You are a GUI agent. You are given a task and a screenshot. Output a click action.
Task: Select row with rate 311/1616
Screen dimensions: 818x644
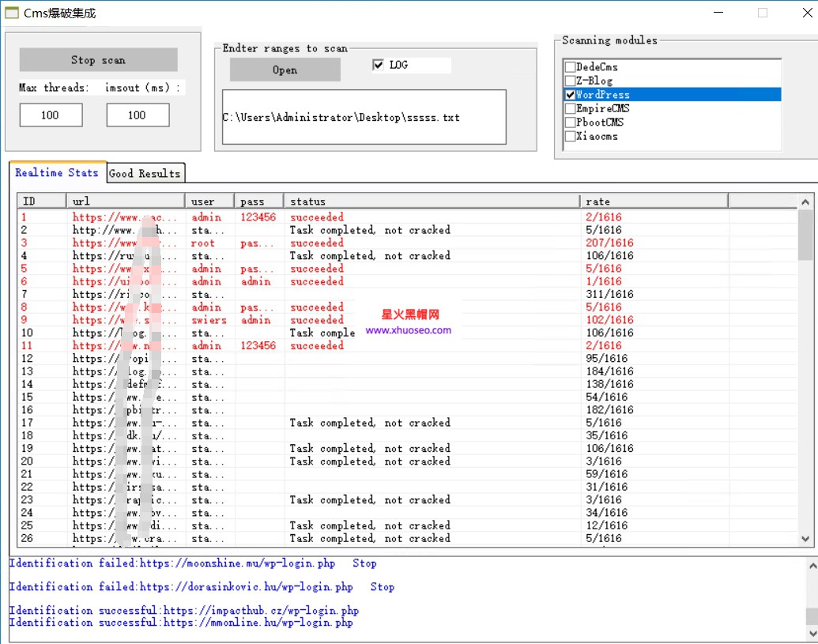(x=407, y=294)
